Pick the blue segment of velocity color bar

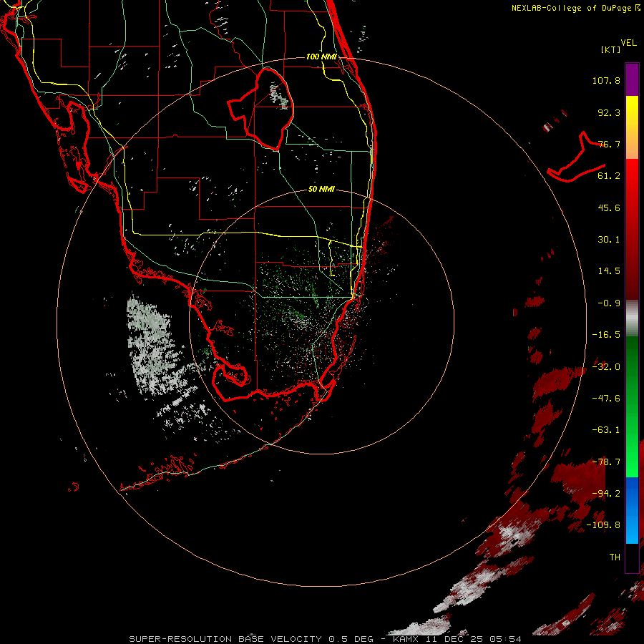coord(632,510)
